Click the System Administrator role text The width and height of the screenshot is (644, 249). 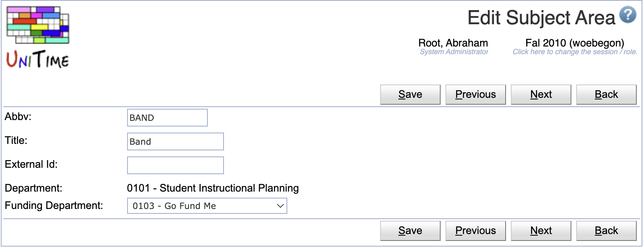454,52
